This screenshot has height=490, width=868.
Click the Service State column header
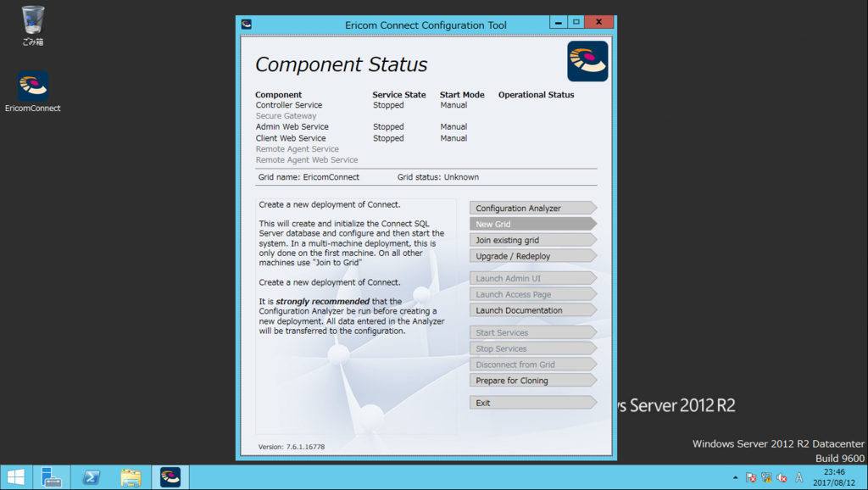coord(399,95)
